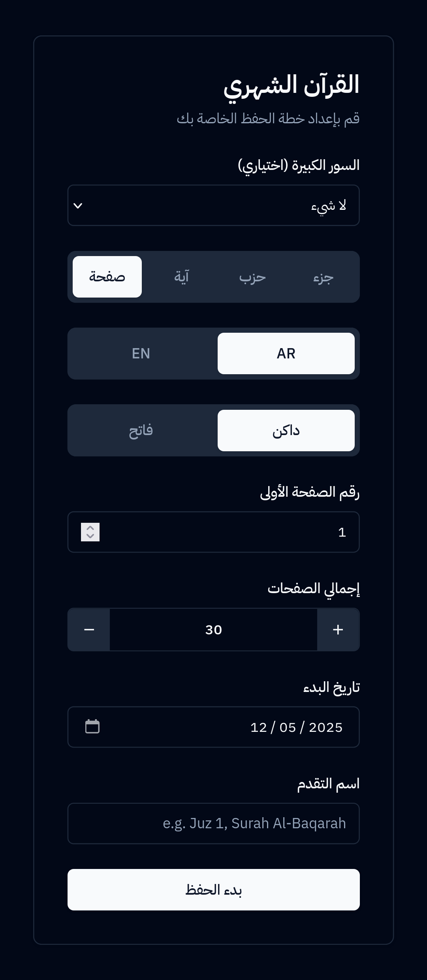This screenshot has height=980, width=427.
Task: Click the plus icon to increase total pages
Action: click(338, 629)
